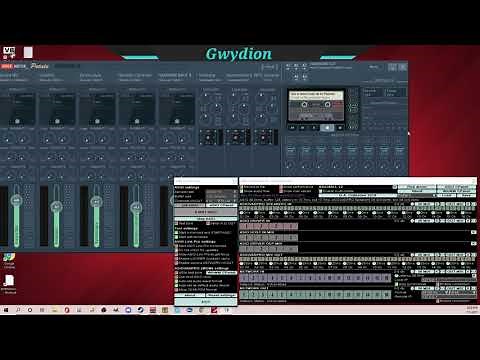This screenshot has height=360, width=480.
Task: Start cassette playback with the Play button
Action: click(x=314, y=128)
